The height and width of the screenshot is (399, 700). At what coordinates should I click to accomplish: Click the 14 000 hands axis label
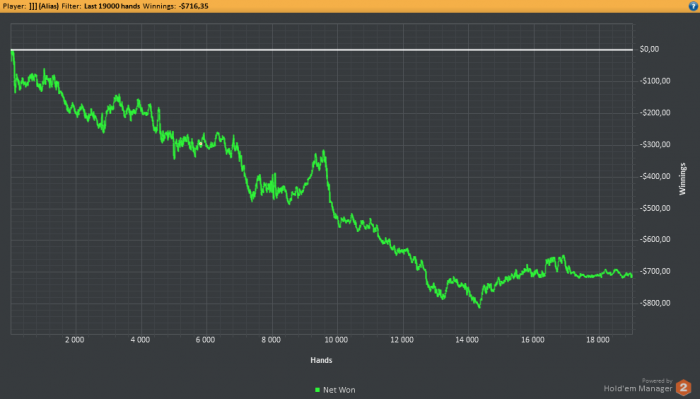[467, 340]
